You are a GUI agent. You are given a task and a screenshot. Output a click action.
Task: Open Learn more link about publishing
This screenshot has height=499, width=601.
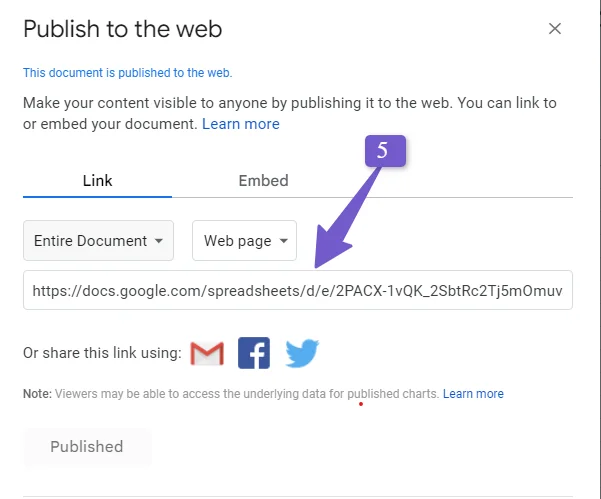click(241, 124)
